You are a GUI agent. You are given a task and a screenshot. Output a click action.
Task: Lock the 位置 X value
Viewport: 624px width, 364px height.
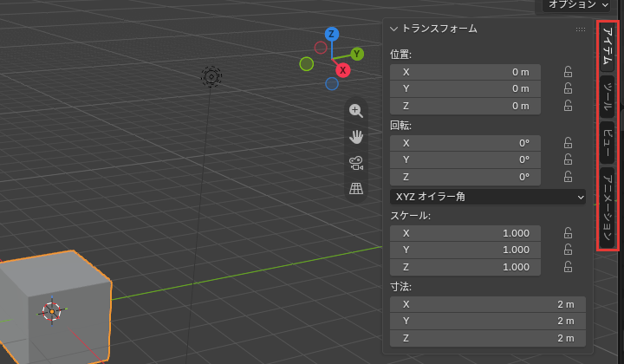568,72
